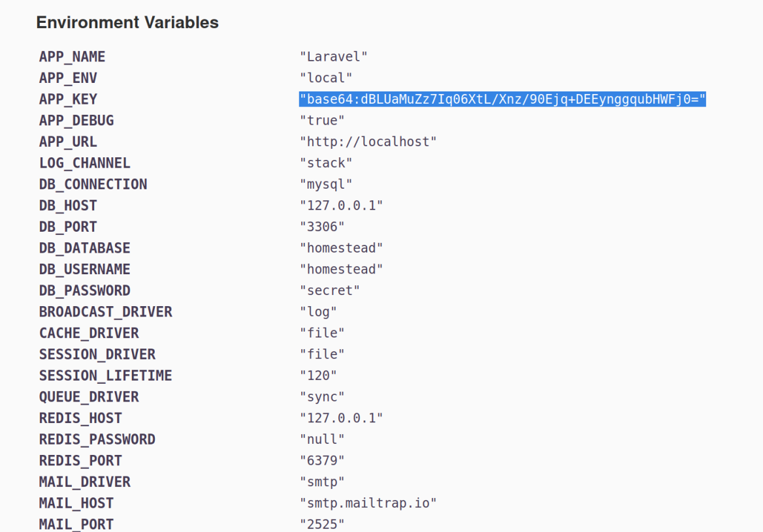The height and width of the screenshot is (532, 763).
Task: Select the DB_HOST address 127.0.0.1
Action: [341, 206]
